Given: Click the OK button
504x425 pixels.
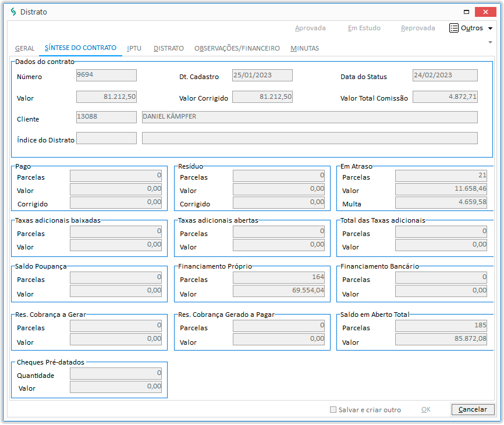Looking at the screenshot, I should pos(426,410).
